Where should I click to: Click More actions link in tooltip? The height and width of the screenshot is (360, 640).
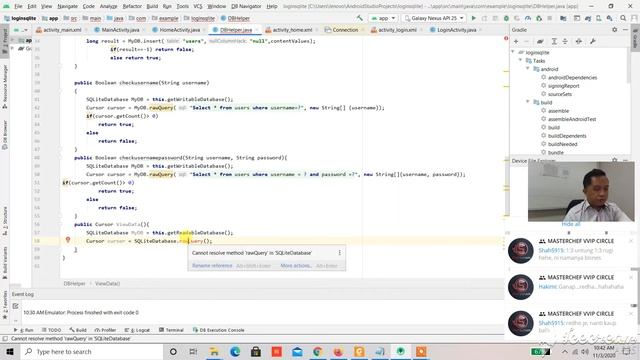[296, 266]
